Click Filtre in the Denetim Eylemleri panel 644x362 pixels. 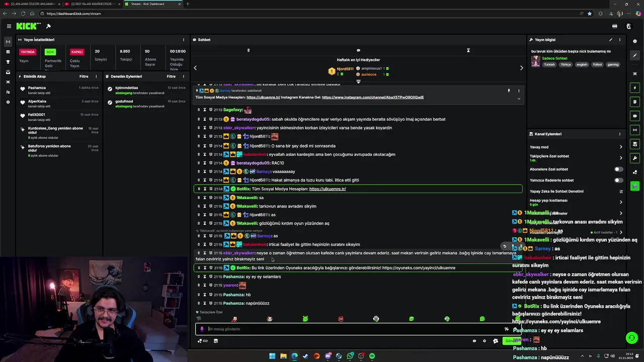click(x=171, y=76)
